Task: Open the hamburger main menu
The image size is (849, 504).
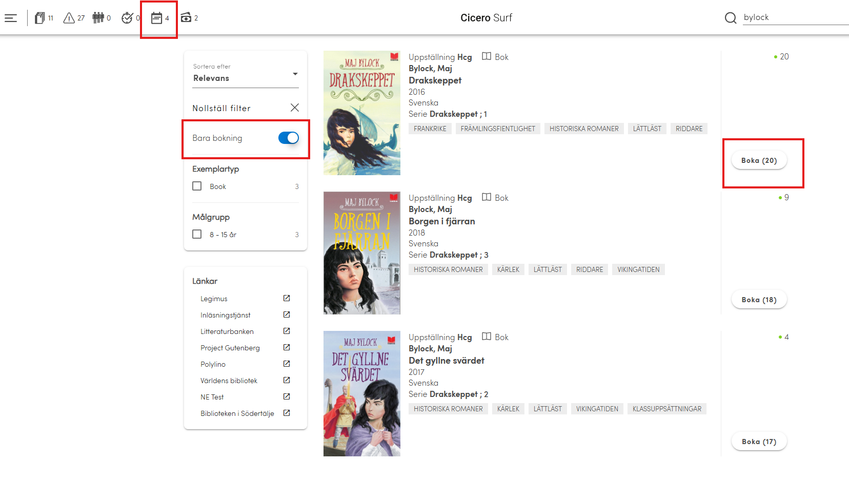Action: tap(11, 18)
